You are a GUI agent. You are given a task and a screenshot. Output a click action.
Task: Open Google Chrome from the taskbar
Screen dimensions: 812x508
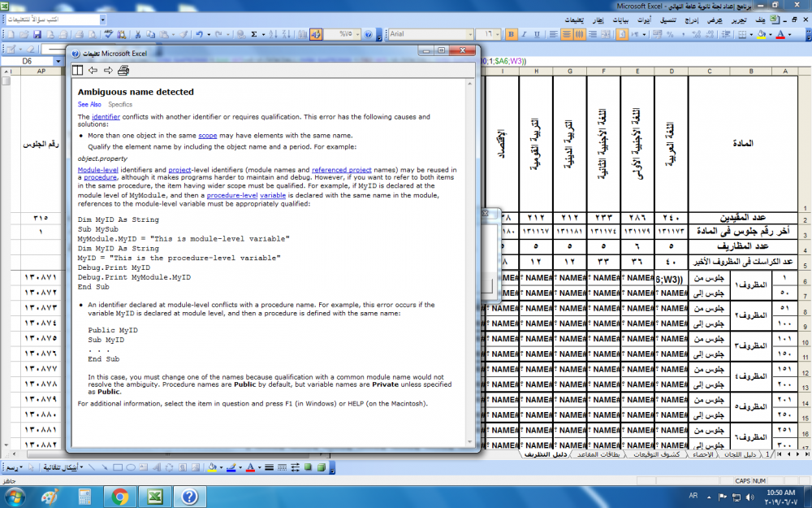point(120,497)
